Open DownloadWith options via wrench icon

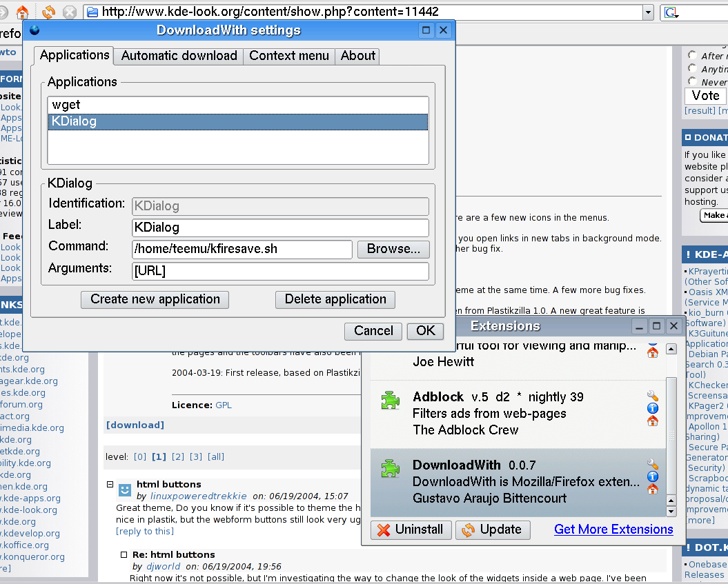(652, 463)
